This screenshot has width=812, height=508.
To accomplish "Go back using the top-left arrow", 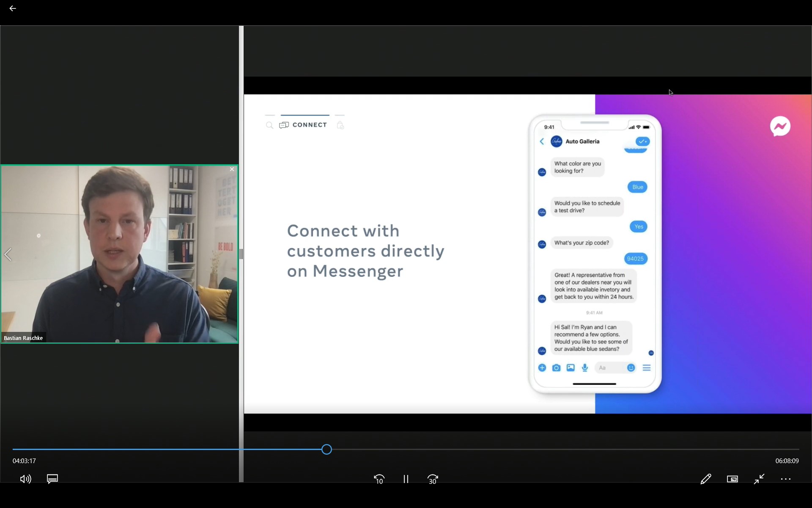I will coord(13,8).
